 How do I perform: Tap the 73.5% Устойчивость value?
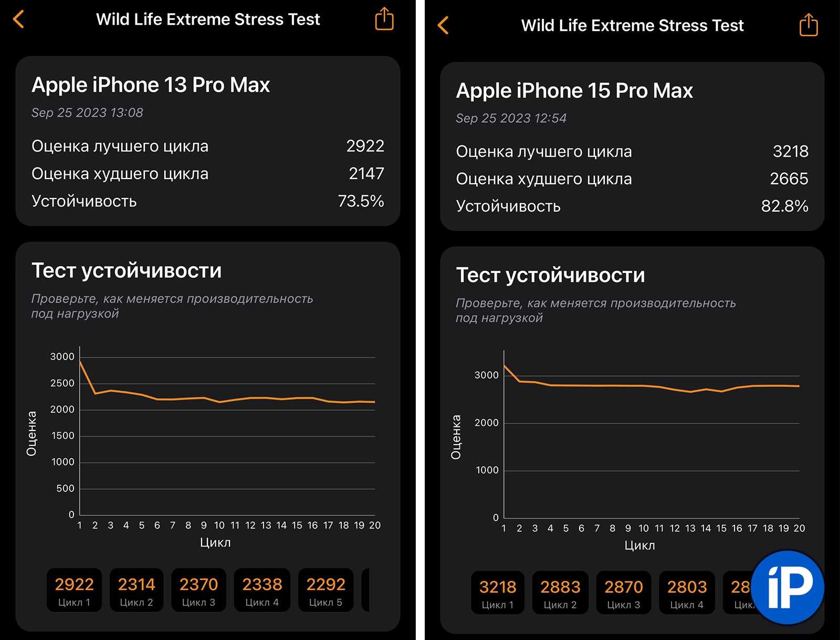pos(361,201)
